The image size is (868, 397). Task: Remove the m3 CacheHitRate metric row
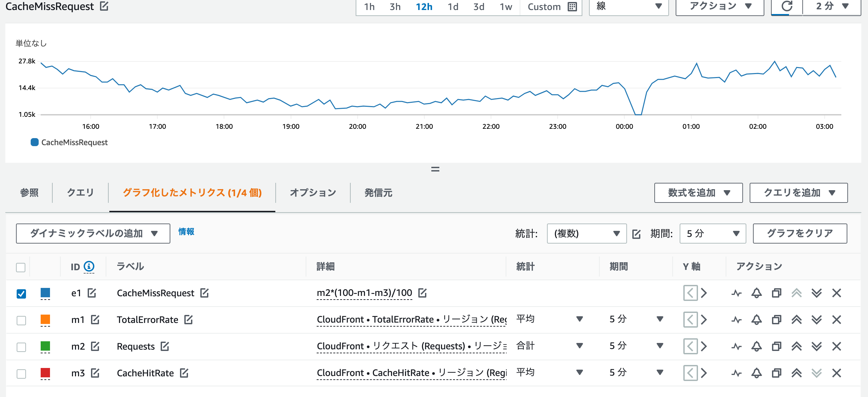point(837,373)
